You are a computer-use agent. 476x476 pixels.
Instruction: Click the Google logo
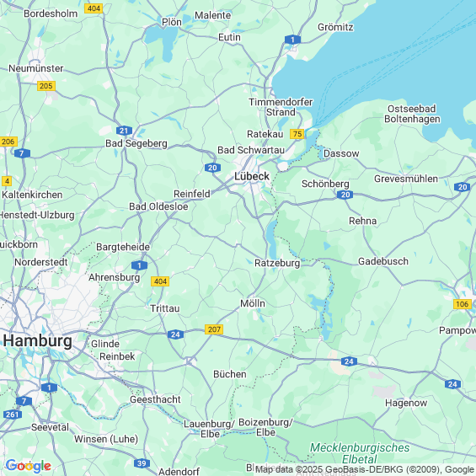[29, 466]
